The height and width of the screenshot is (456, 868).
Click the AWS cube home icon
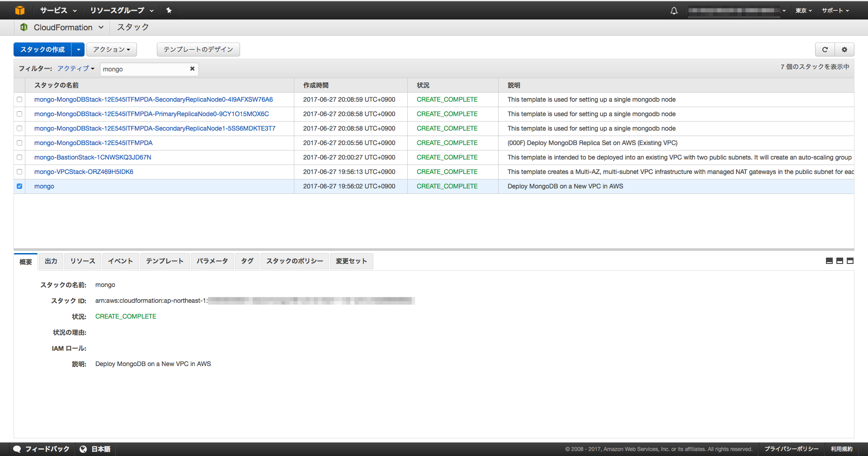19,10
